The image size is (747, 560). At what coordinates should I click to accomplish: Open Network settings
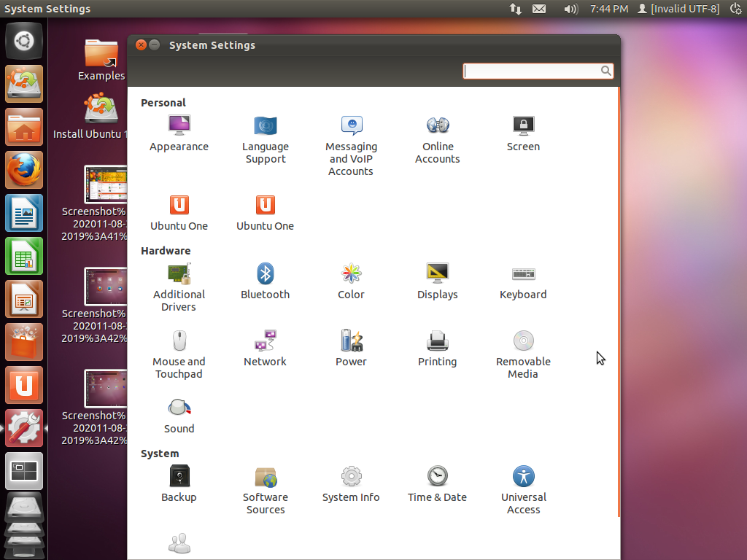[x=266, y=349]
